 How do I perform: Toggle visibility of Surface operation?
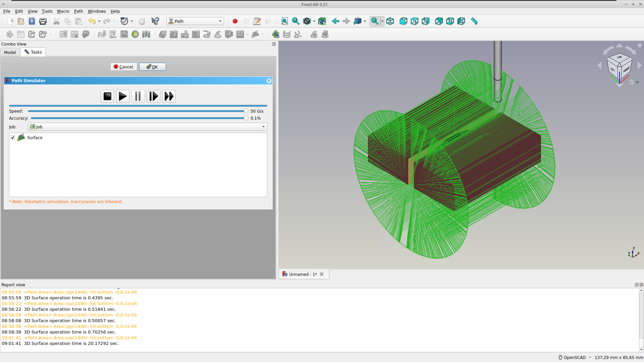point(12,137)
